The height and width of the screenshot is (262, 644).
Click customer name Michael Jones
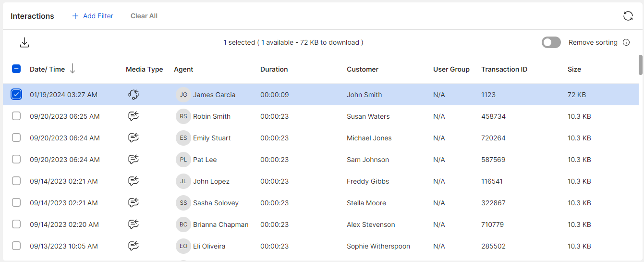[369, 138]
